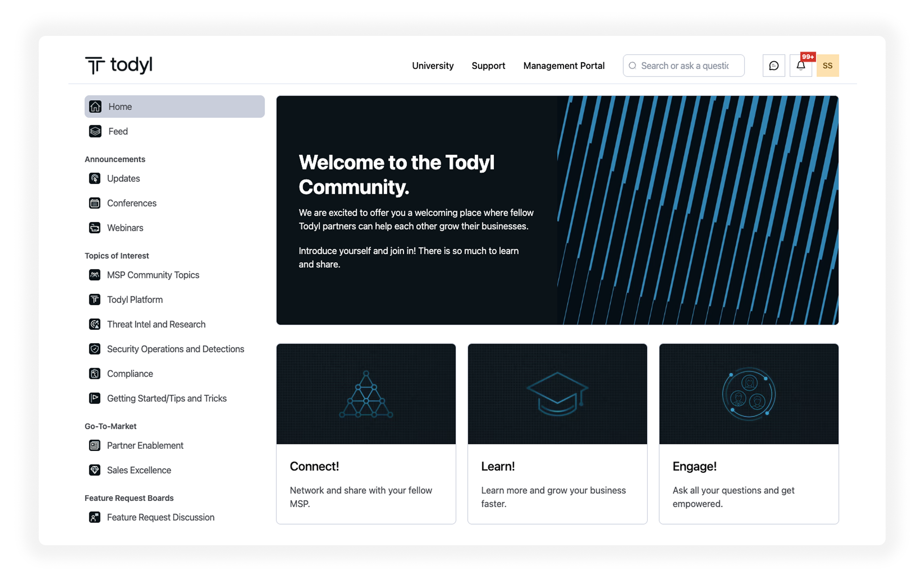Click the Connect! card image
This screenshot has width=924, height=581.
tap(366, 394)
